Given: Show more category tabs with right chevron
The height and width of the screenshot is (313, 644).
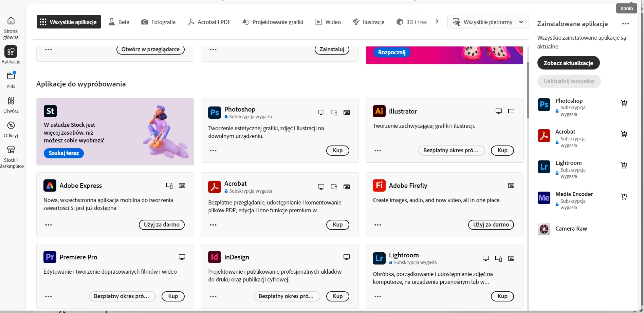Looking at the screenshot, I should (437, 22).
